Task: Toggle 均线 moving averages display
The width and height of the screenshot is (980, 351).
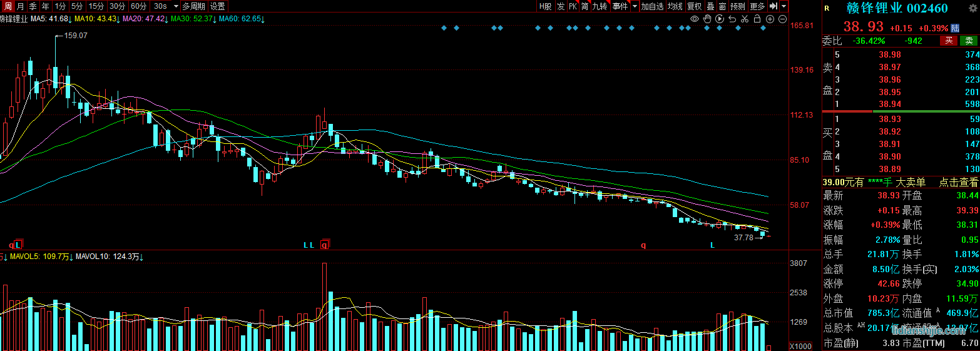Action: click(x=675, y=6)
